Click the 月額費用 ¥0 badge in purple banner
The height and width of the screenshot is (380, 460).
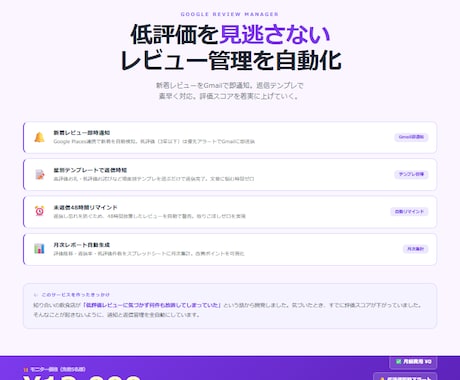413,362
